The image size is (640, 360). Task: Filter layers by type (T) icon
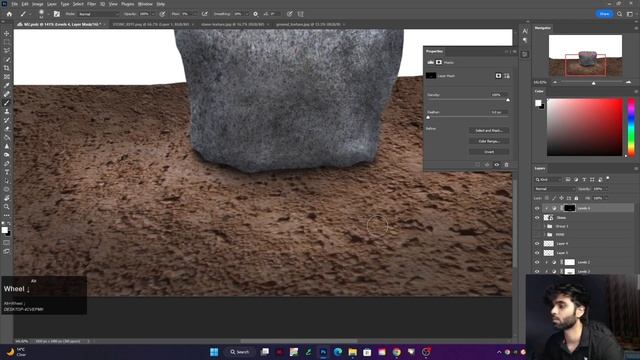584,180
